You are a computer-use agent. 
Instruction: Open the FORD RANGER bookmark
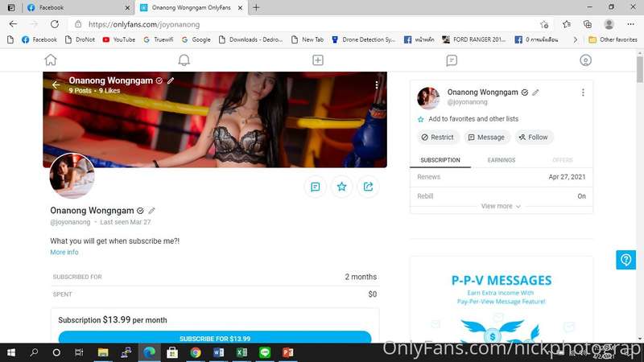pos(474,39)
